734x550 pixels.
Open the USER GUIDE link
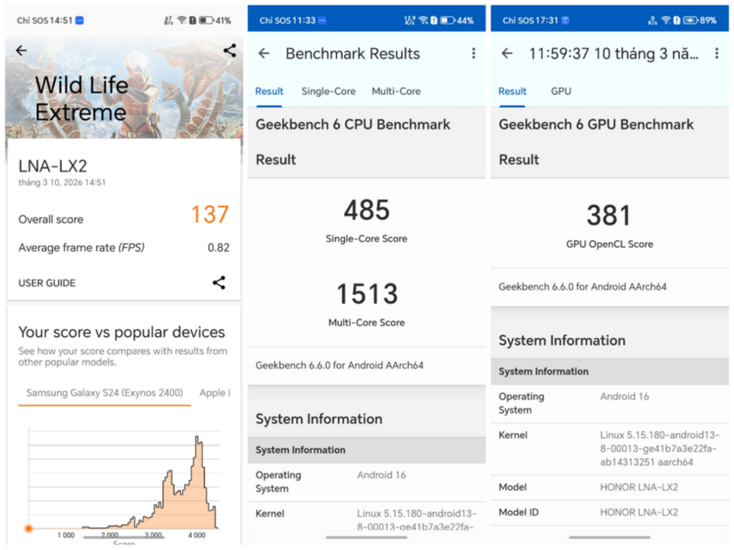(47, 283)
